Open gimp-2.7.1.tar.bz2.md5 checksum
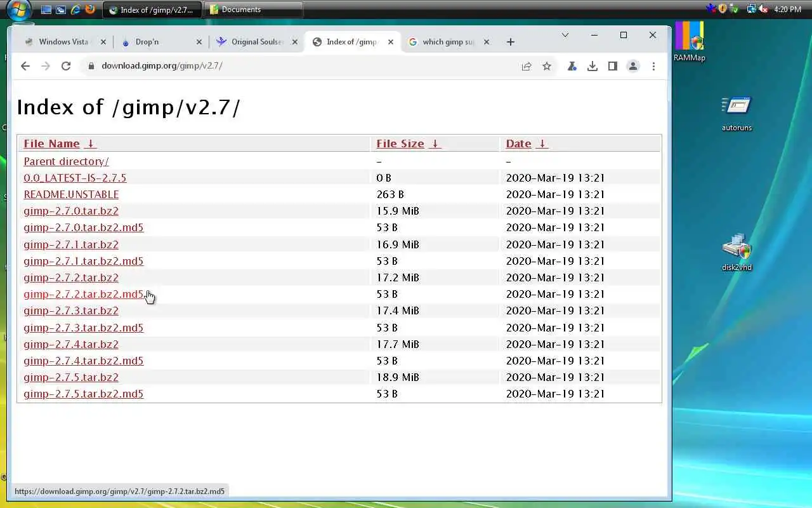The width and height of the screenshot is (812, 508). pyautogui.click(x=84, y=261)
